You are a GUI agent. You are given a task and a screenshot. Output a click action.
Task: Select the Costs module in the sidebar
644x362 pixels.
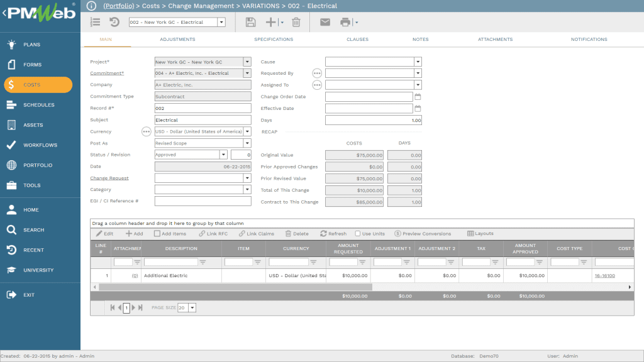pos(38,85)
